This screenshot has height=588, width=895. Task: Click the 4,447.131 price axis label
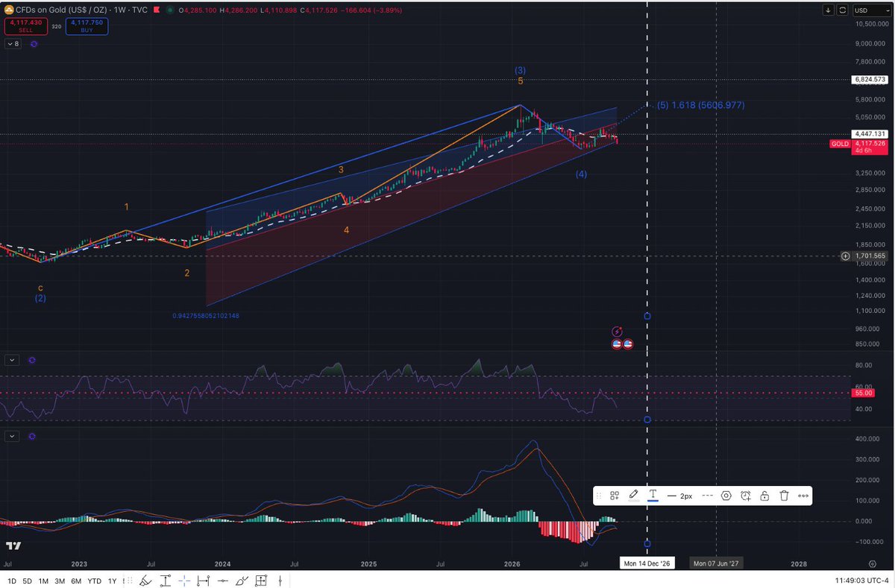[x=871, y=134]
